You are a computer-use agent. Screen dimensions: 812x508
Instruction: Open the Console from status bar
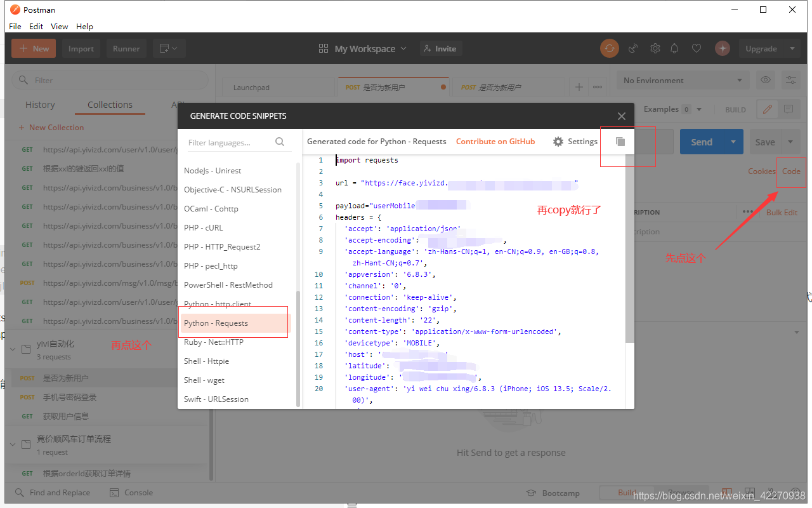pyautogui.click(x=131, y=493)
